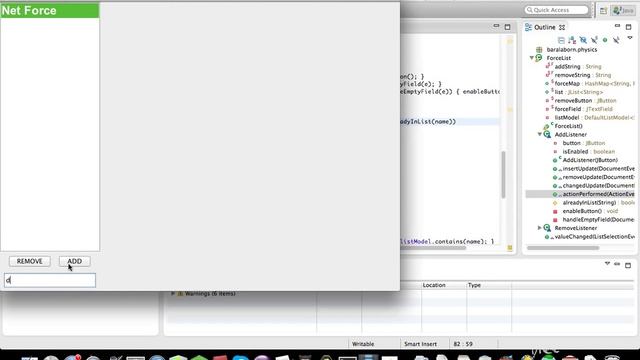
Task: Expand the Warnings (6 items) row
Action: pyautogui.click(x=173, y=293)
